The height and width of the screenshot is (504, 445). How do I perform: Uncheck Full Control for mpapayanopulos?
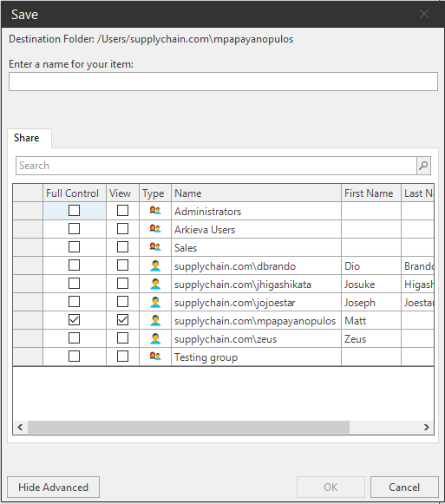click(x=74, y=320)
